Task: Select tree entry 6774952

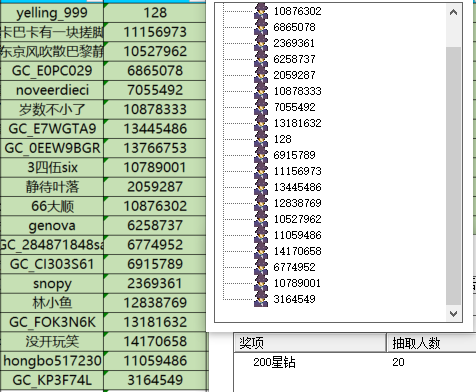Action: click(294, 267)
